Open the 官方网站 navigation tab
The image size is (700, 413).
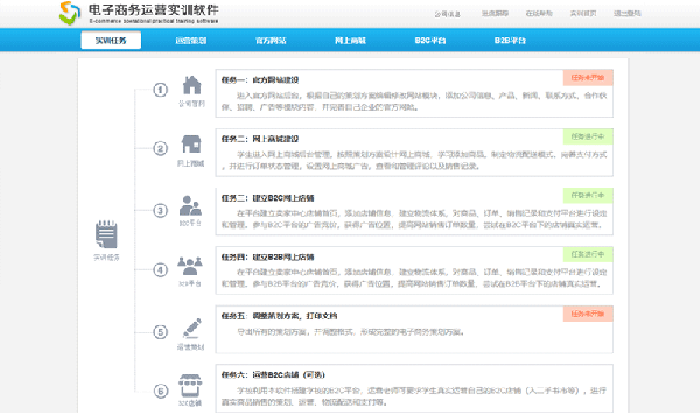(x=270, y=41)
